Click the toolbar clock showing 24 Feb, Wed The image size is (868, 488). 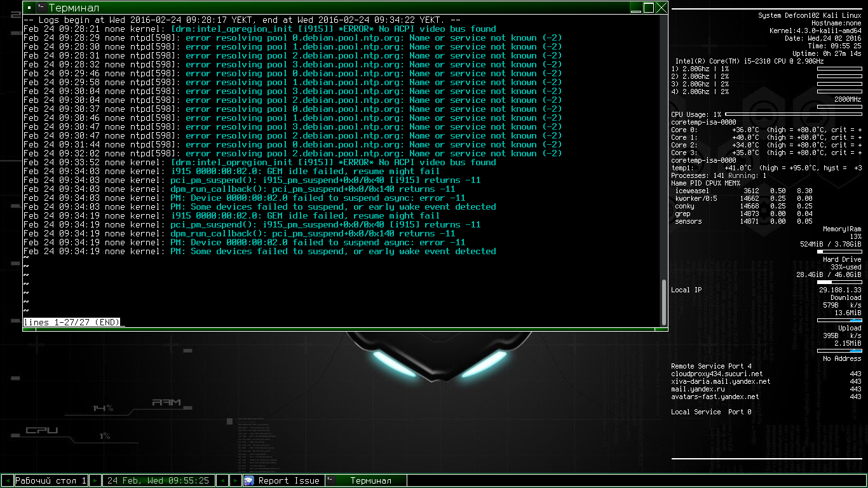pyautogui.click(x=159, y=481)
